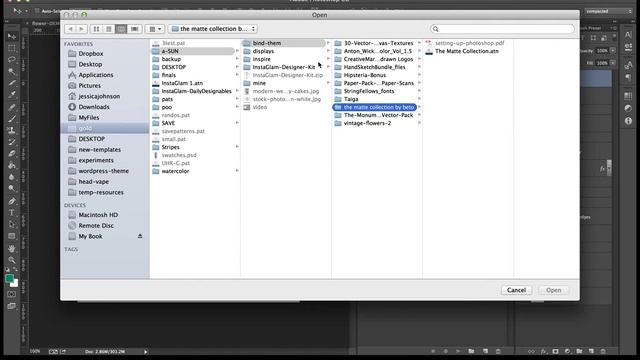Image resolution: width=640 pixels, height=360 pixels.
Task: Click the Open button
Action: (553, 290)
